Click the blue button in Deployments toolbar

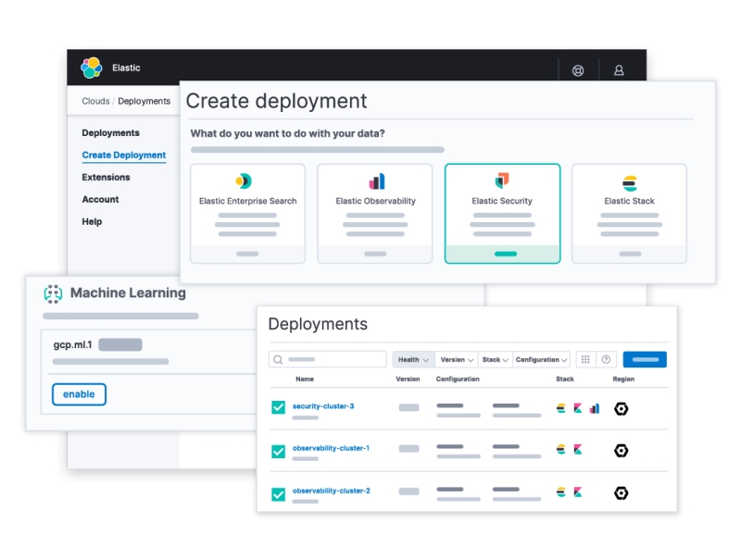pyautogui.click(x=645, y=360)
